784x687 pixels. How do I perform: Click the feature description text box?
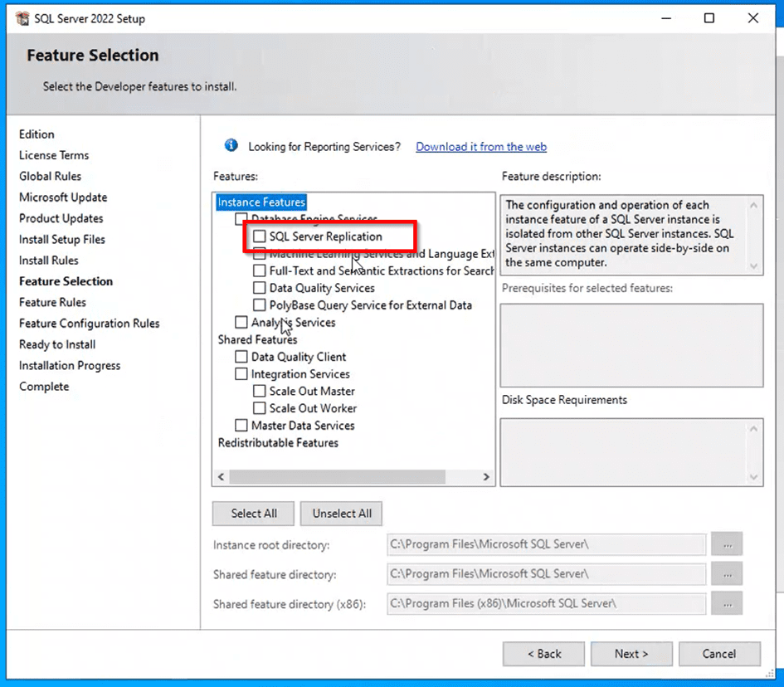point(631,235)
